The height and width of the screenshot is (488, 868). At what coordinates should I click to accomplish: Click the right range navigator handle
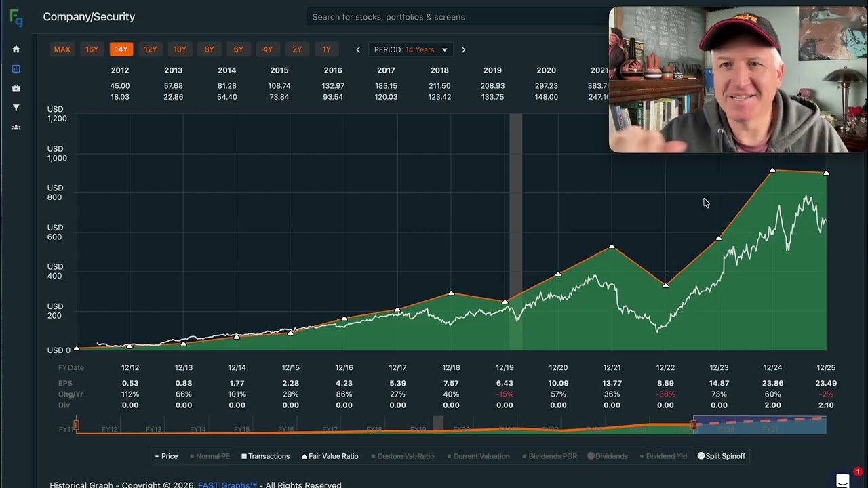[693, 425]
